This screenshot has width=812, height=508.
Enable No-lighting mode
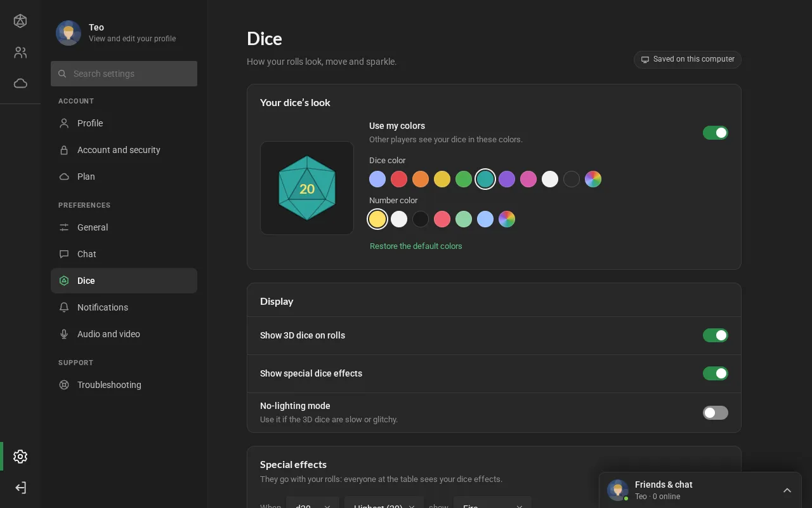[716, 413]
